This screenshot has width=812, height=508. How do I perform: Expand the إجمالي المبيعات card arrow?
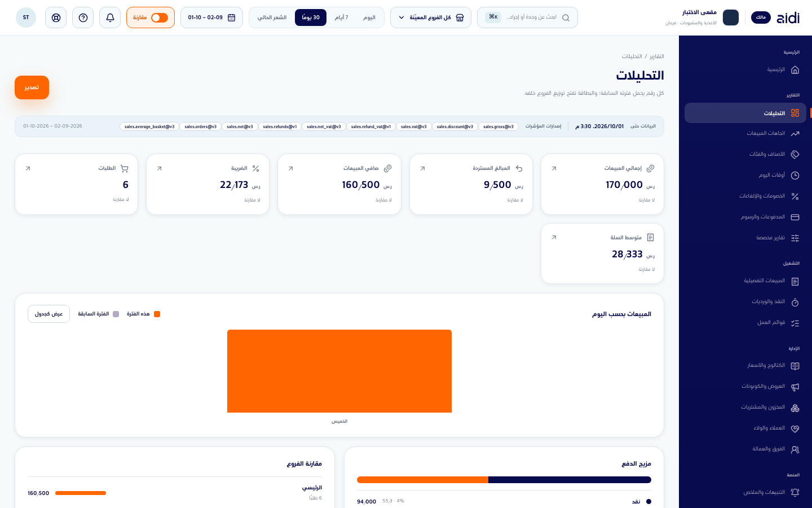554,168
